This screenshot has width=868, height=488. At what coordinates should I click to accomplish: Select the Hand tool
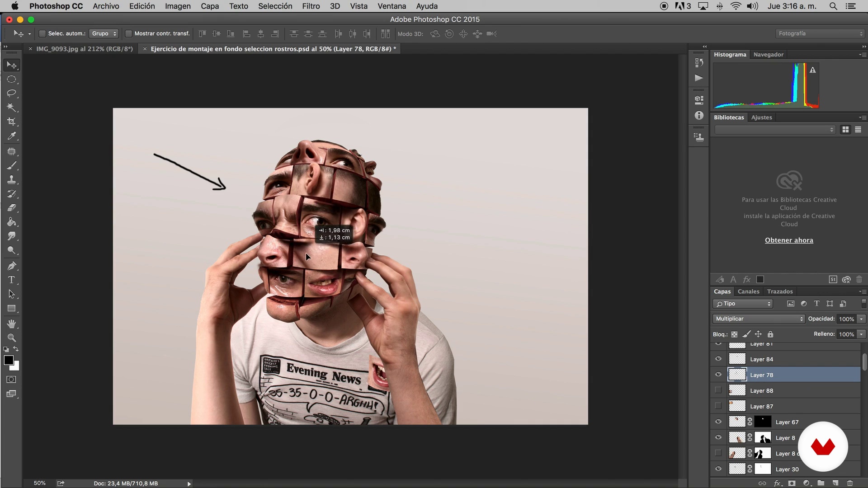[x=12, y=324]
